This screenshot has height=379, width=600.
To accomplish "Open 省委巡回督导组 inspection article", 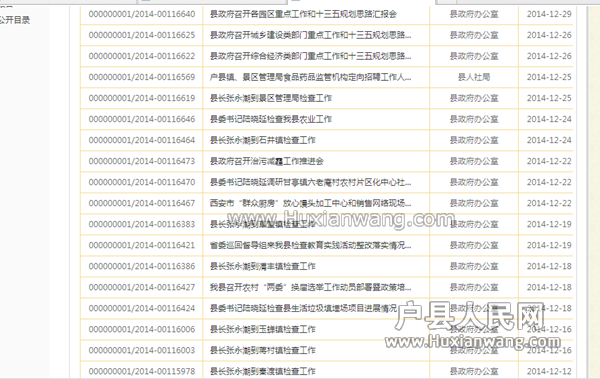I will 310,245.
